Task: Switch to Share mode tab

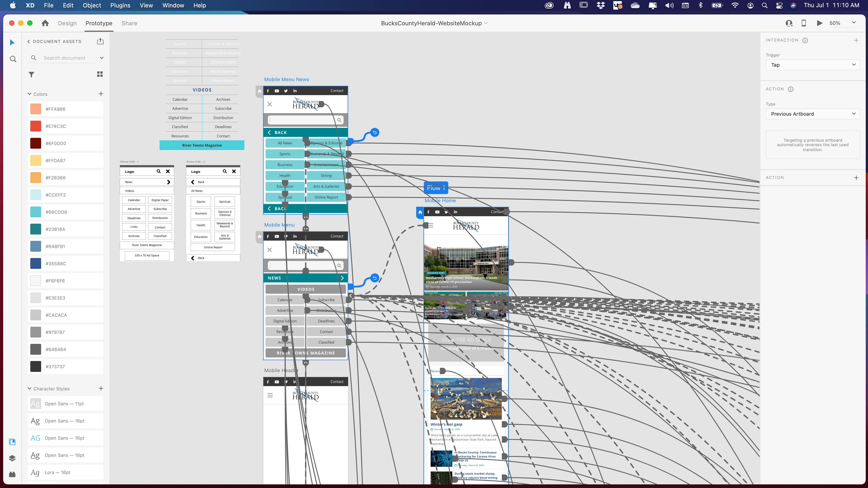Action: (129, 23)
